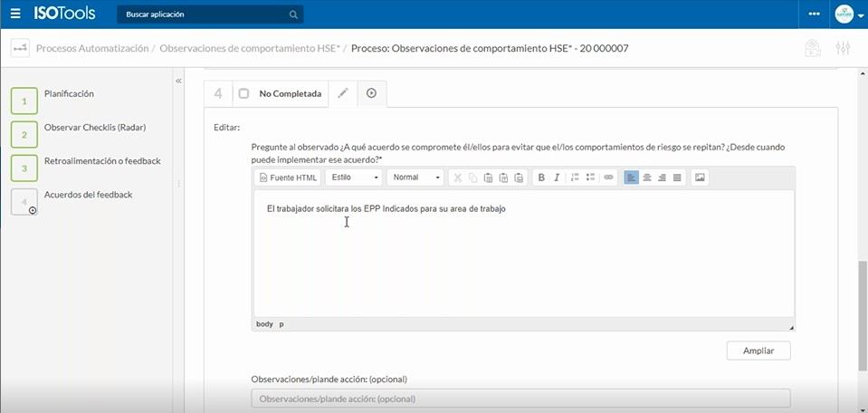868x413 pixels.
Task: Justify the paragraph text
Action: (x=677, y=178)
